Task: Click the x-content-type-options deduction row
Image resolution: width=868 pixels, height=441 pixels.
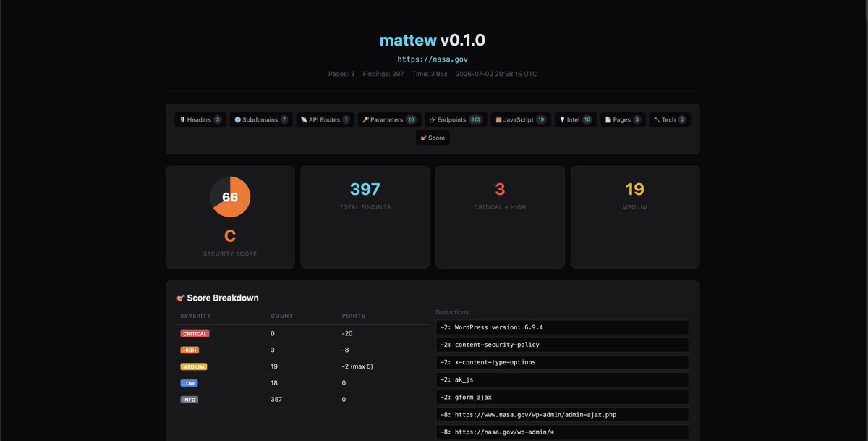Action: 562,362
